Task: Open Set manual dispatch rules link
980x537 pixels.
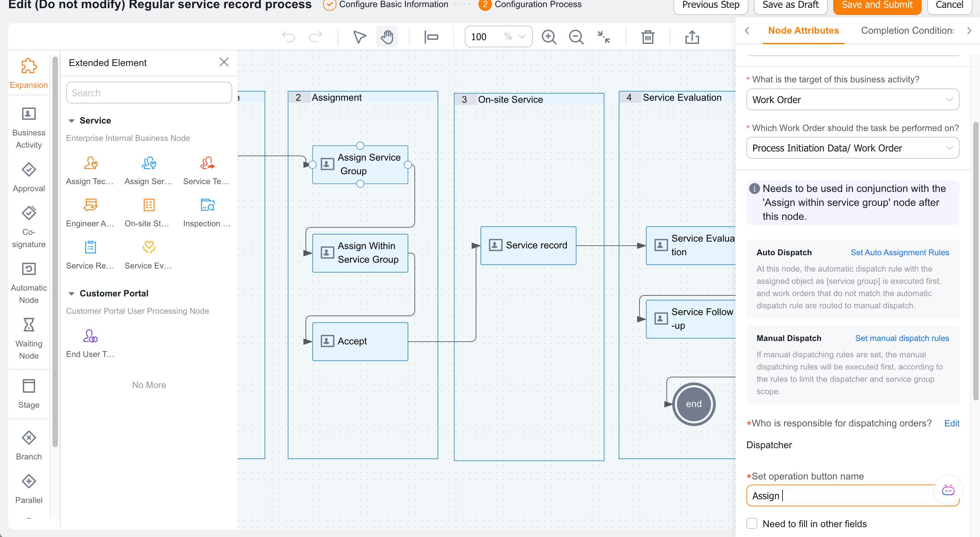Action: pos(902,338)
